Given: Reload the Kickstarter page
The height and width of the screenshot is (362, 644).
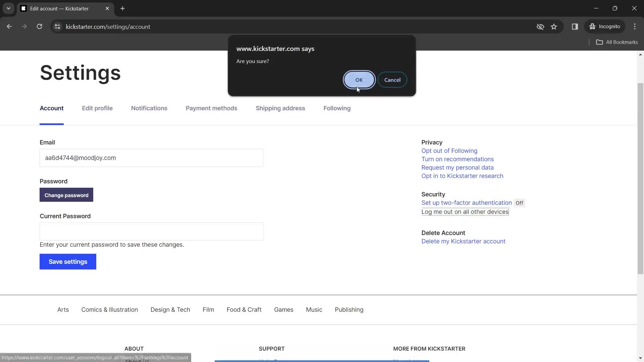Looking at the screenshot, I should point(39,26).
